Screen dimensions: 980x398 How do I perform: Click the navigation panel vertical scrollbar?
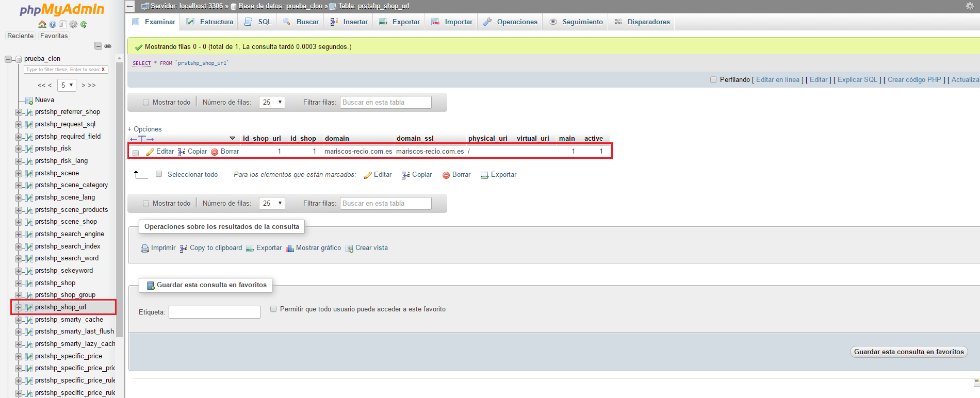pos(120,200)
